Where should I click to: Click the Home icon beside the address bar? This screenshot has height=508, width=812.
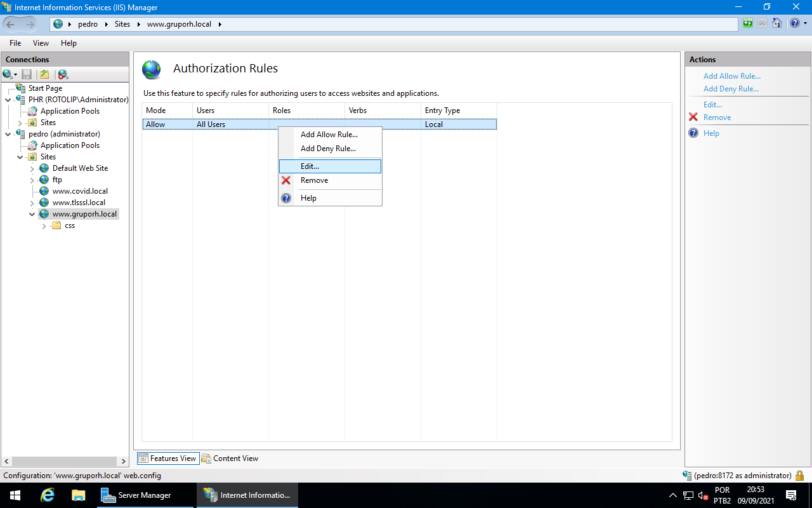coord(776,23)
